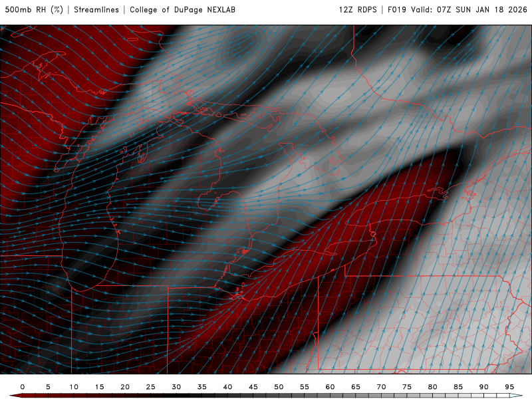Select the "95" label on the legend

click(x=509, y=387)
